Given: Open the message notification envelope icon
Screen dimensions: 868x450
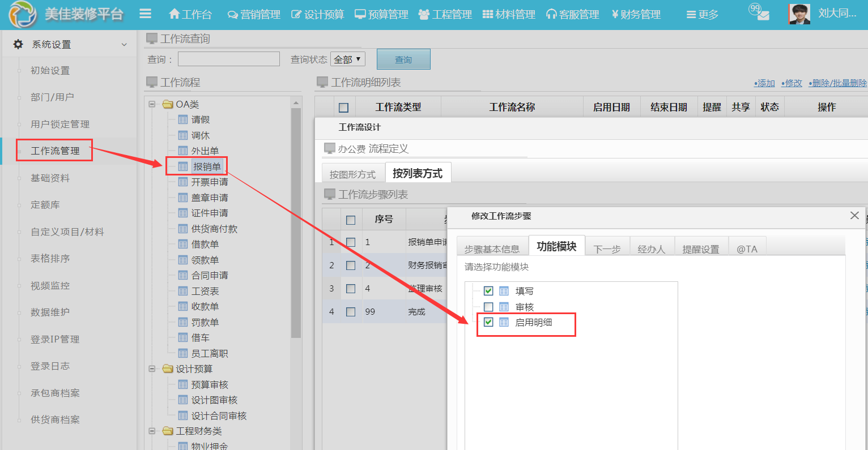Looking at the screenshot, I should tap(763, 15).
